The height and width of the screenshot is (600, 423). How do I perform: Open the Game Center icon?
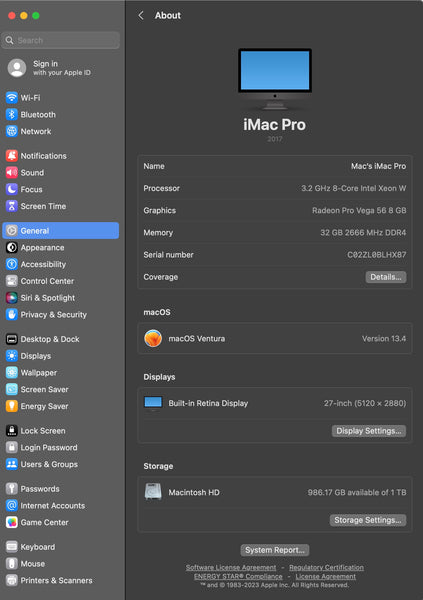(12, 522)
